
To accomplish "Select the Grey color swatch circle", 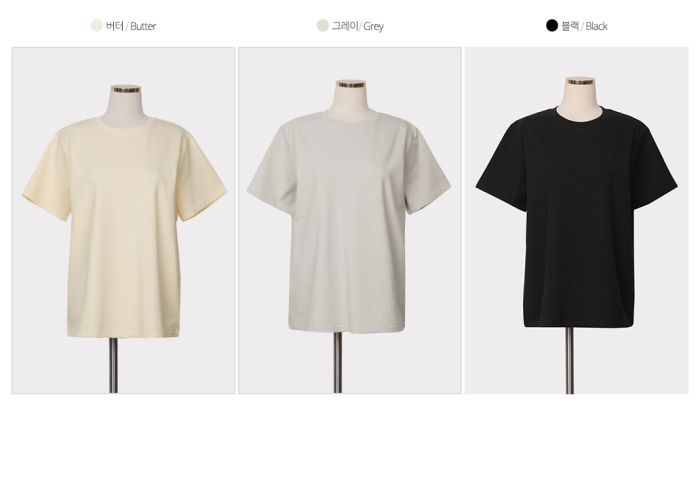I will [x=322, y=25].
